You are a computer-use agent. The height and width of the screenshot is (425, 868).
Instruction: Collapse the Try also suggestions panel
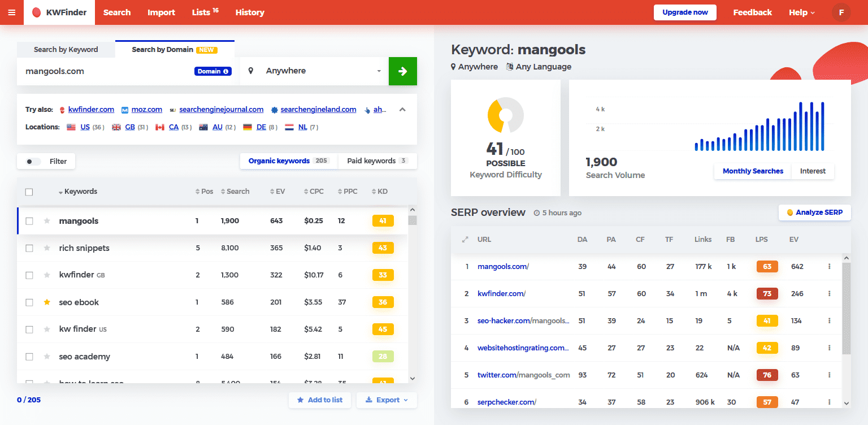402,109
